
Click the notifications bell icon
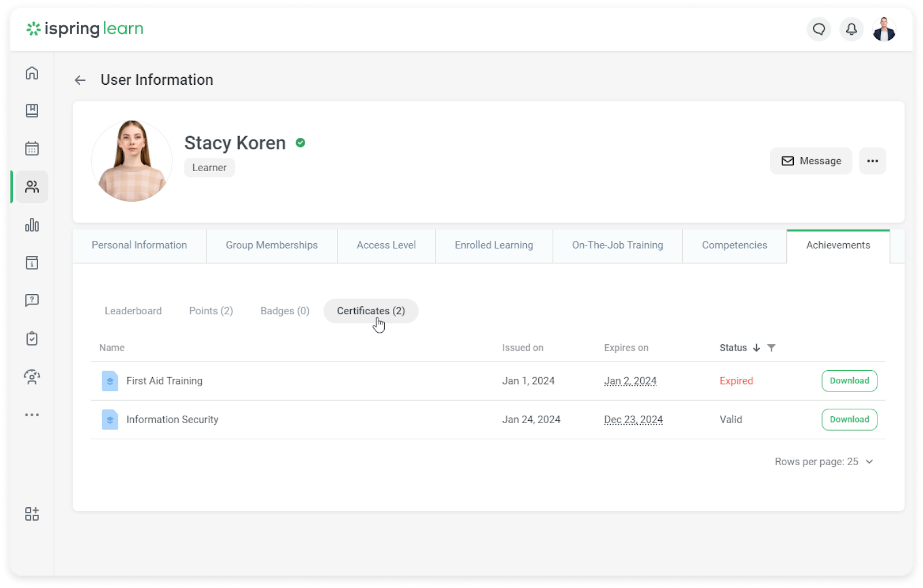(851, 29)
